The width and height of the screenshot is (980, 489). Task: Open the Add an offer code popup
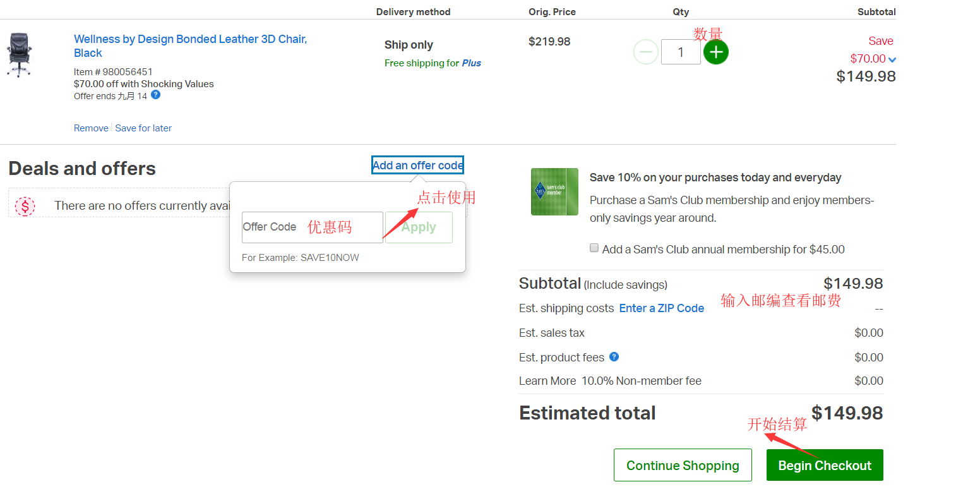point(417,165)
